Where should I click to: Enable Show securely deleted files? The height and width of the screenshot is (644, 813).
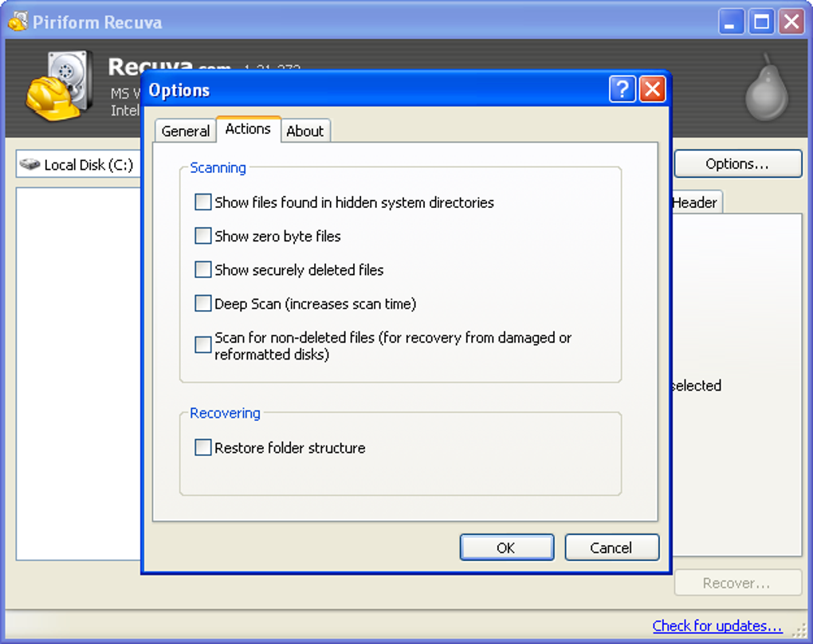coord(202,269)
